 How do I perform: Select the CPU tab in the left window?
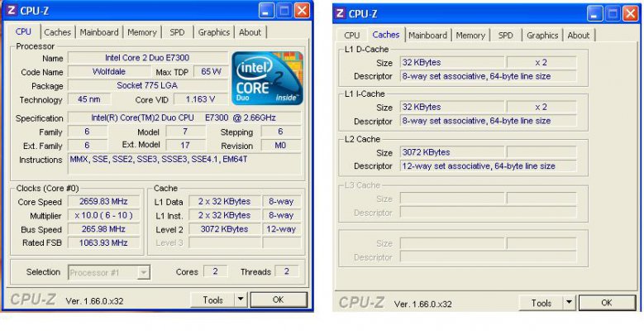click(x=23, y=31)
